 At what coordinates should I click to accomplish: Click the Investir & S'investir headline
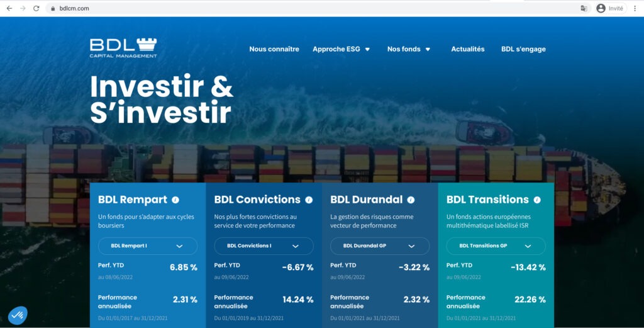pyautogui.click(x=162, y=99)
